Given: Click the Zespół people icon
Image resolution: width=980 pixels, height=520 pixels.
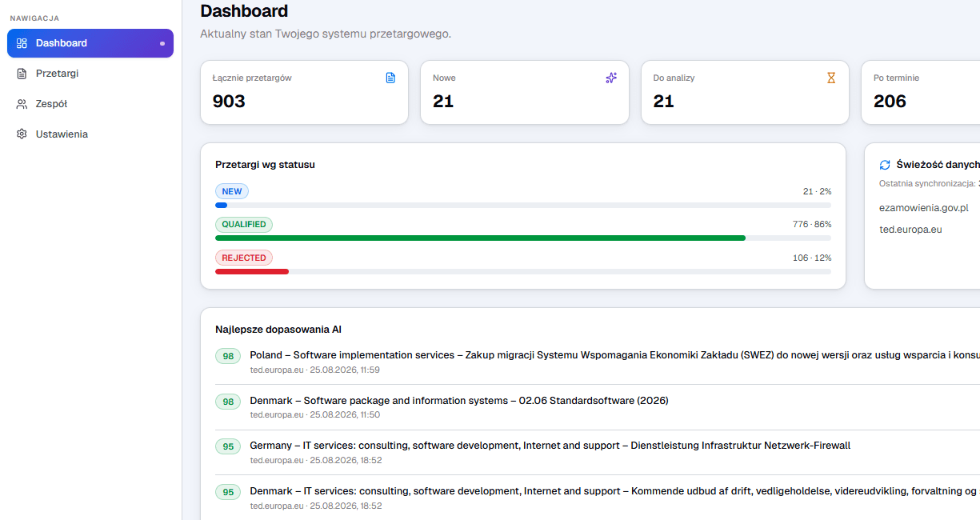Looking at the screenshot, I should [x=22, y=104].
